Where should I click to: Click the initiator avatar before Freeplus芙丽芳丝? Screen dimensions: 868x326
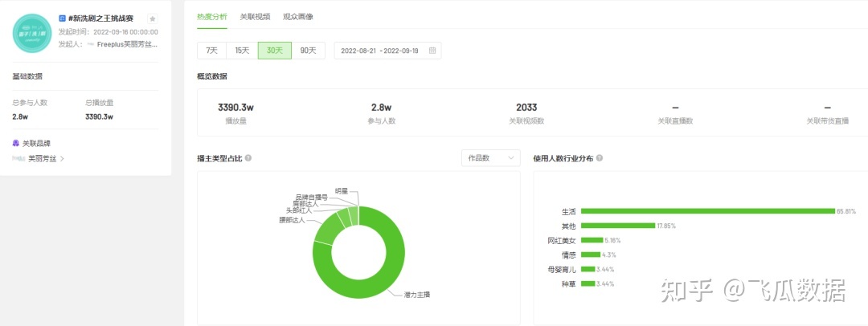[x=90, y=45]
